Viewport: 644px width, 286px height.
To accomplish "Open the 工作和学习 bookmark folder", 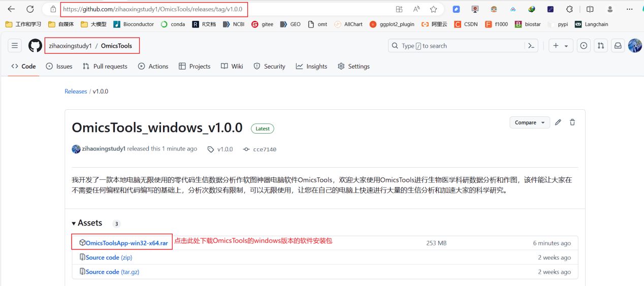I will (24, 24).
